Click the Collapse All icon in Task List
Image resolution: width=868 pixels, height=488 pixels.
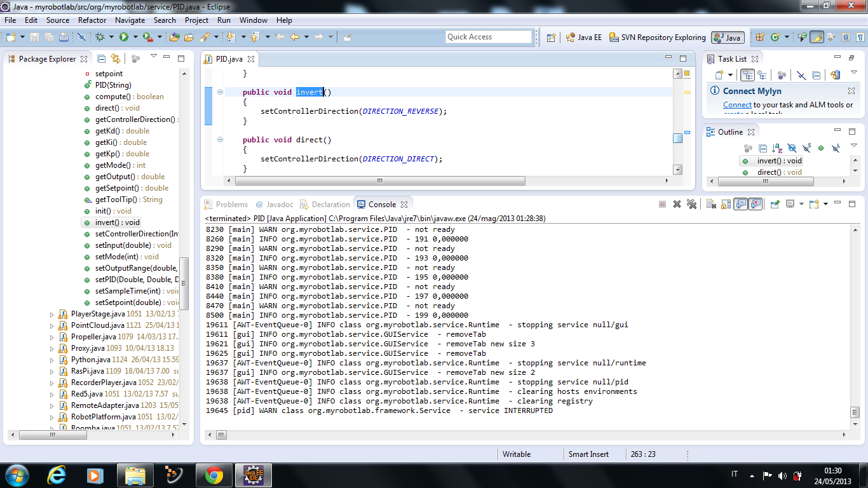pos(817,75)
